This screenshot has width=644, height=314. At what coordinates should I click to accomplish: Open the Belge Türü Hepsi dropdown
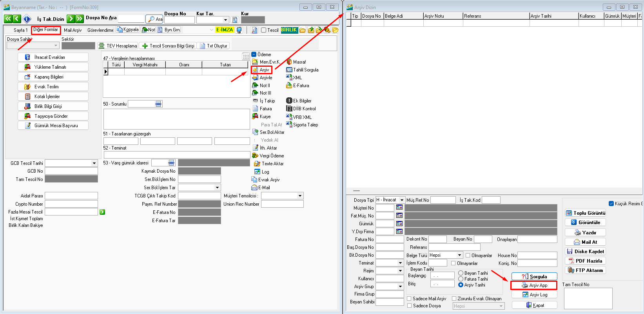tap(460, 255)
